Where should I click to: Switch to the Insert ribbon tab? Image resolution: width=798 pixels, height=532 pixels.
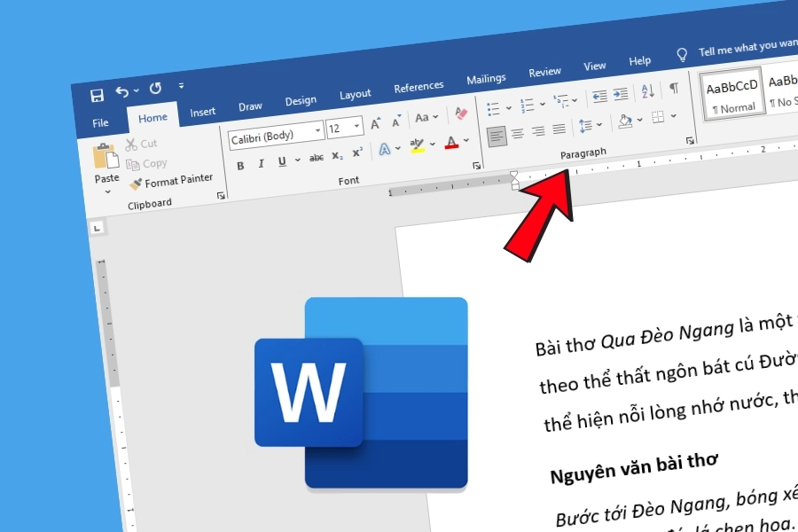coord(203,112)
